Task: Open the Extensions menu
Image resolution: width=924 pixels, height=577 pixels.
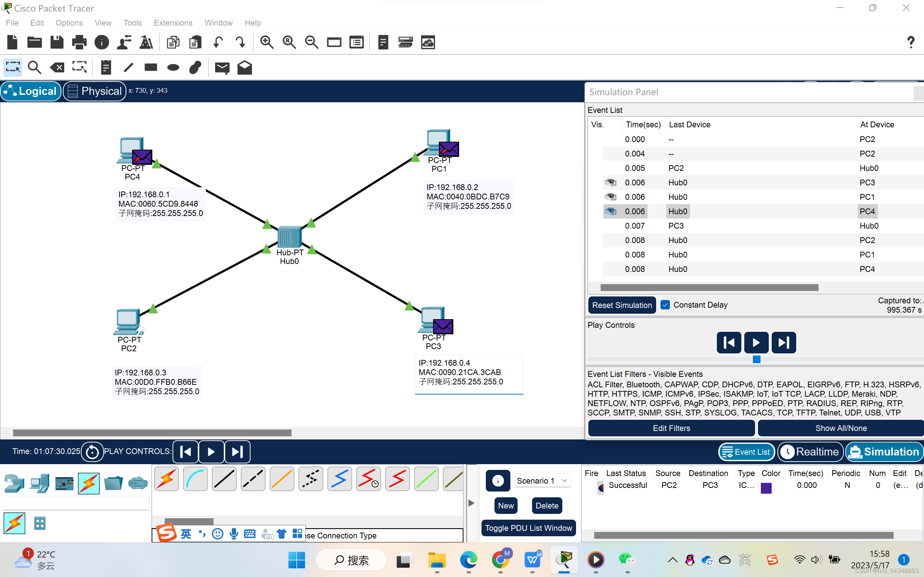Action: tap(173, 23)
